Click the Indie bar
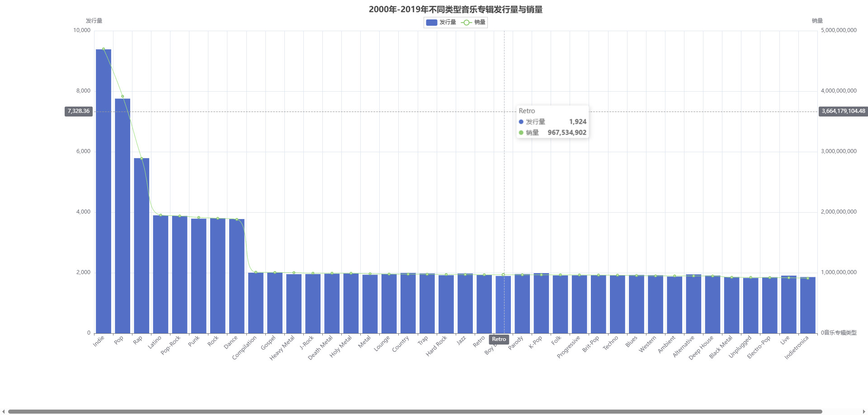The width and height of the screenshot is (868, 415). [104, 191]
